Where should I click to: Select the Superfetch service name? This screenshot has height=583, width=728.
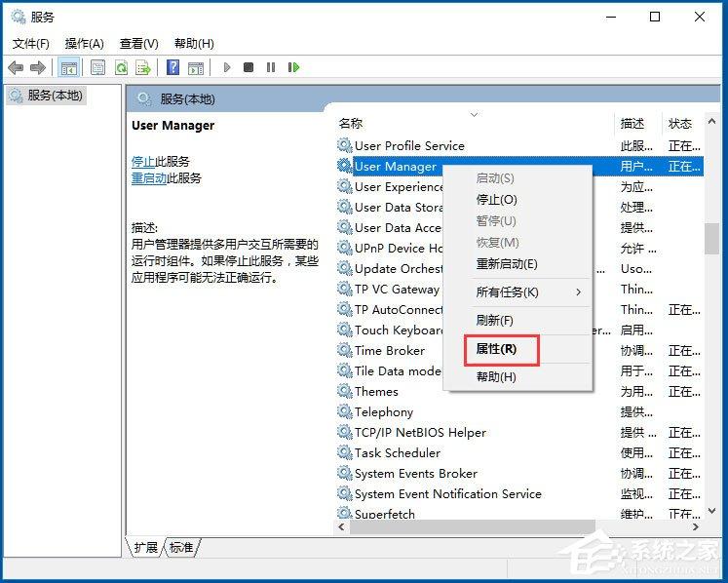[x=385, y=514]
